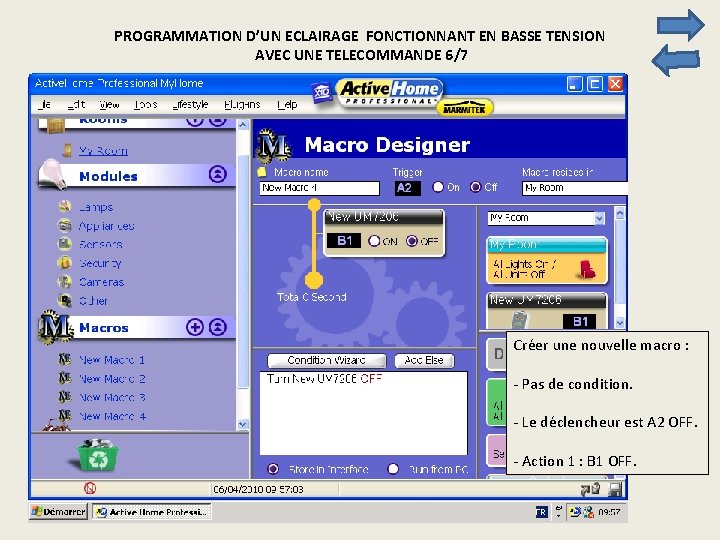
Task: Click B1 code on New UM7206 step
Action: point(344,241)
